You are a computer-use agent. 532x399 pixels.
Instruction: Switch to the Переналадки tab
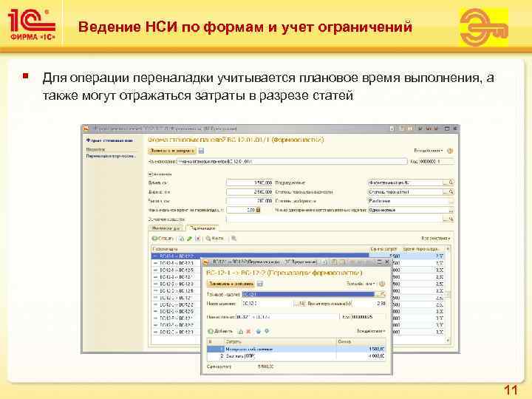pyautogui.click(x=202, y=228)
